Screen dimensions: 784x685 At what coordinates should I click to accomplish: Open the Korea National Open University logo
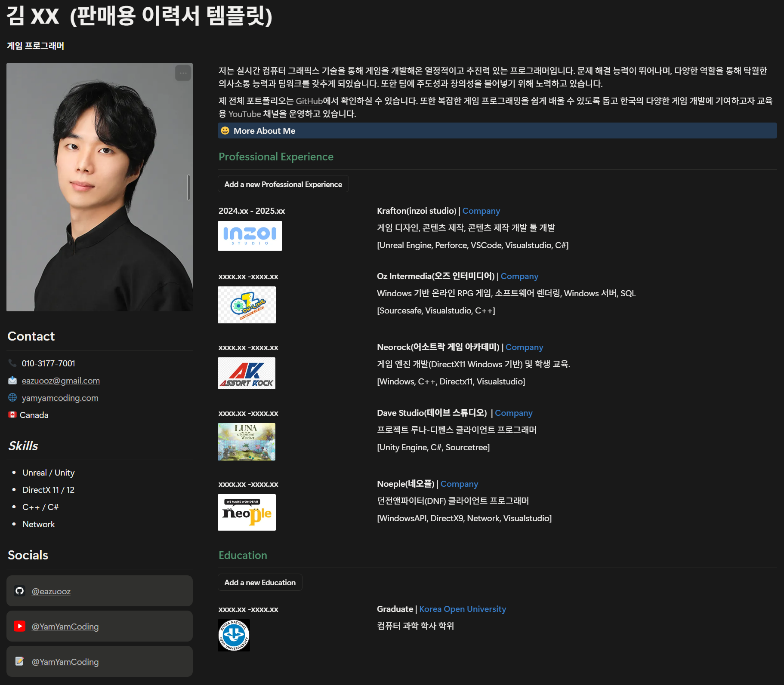[x=234, y=635]
